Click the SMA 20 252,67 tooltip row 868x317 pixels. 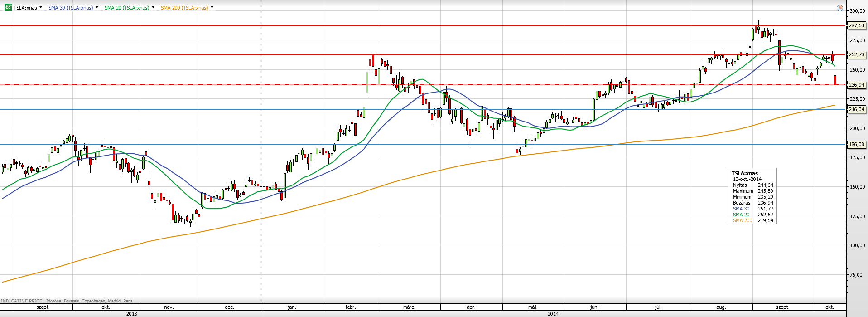[x=753, y=215]
